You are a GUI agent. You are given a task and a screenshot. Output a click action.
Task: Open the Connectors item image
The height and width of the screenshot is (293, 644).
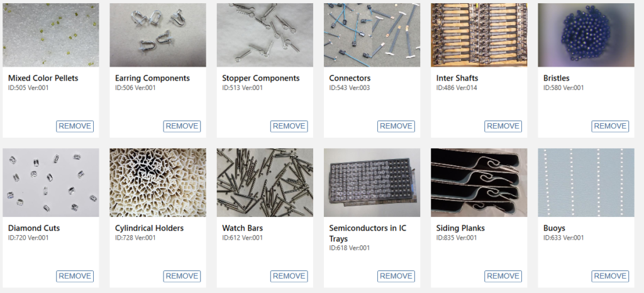pyautogui.click(x=372, y=35)
